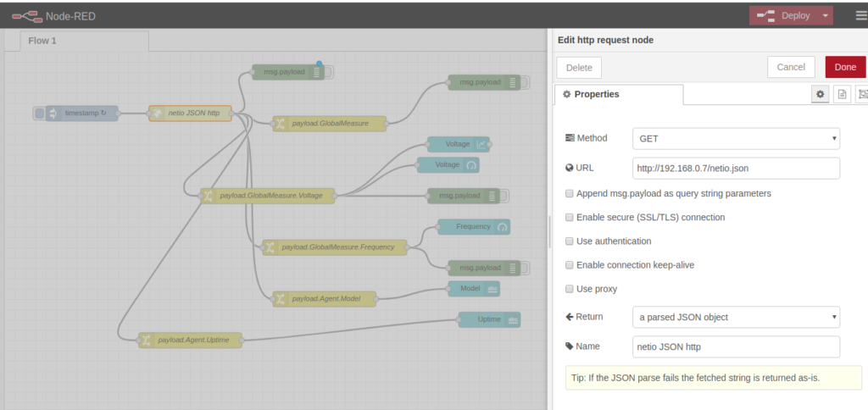This screenshot has height=410, width=868.
Task: Click the change icon on payload.GlobalMeasure.Frequency
Action: pos(270,247)
